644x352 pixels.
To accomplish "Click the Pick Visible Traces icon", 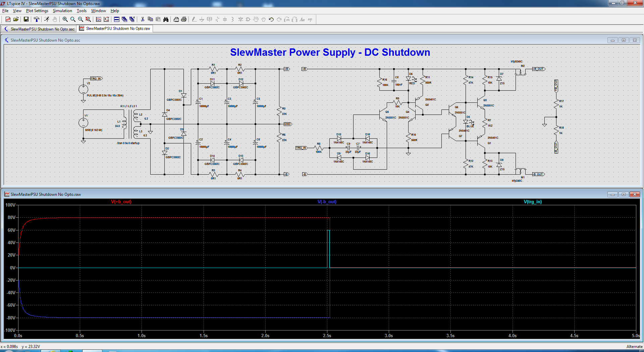I will [99, 19].
